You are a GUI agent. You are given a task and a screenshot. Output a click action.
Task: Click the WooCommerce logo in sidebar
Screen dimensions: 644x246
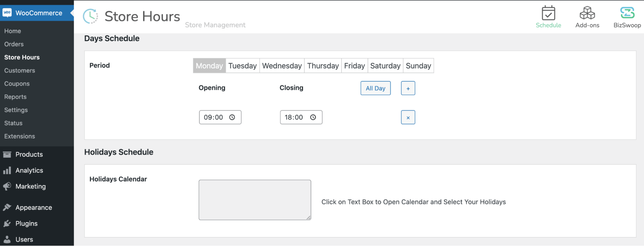[7, 13]
